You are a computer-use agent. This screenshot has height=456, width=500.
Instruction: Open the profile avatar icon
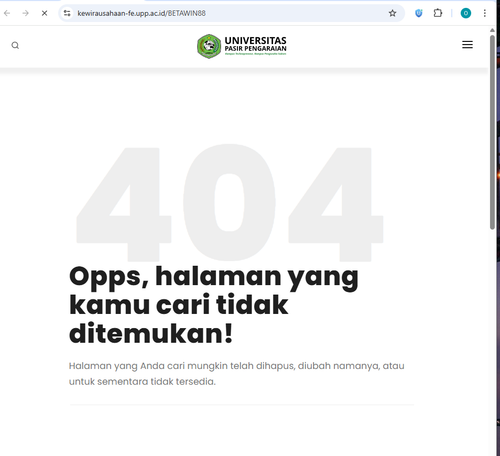pyautogui.click(x=466, y=13)
